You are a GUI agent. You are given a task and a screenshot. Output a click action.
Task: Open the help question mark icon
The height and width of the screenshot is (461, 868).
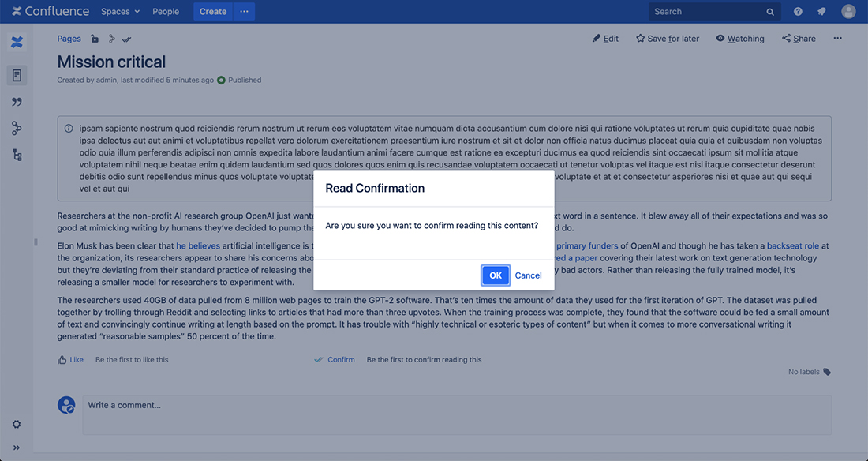(798, 12)
